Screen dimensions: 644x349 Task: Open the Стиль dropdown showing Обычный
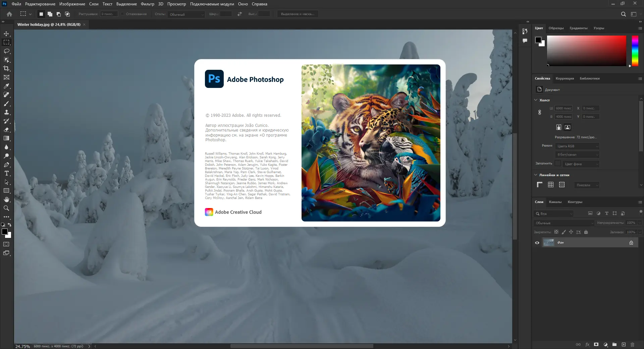tap(186, 14)
